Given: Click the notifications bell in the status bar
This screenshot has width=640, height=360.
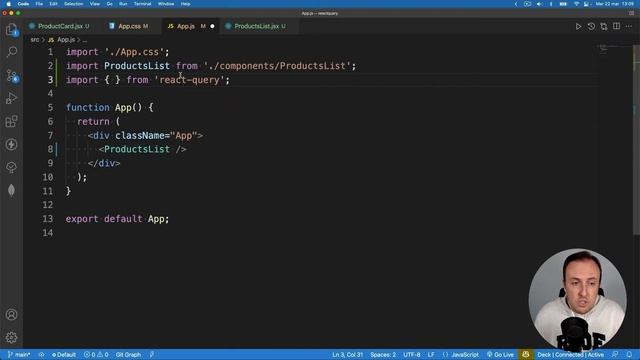Looking at the screenshot, I should [x=629, y=355].
